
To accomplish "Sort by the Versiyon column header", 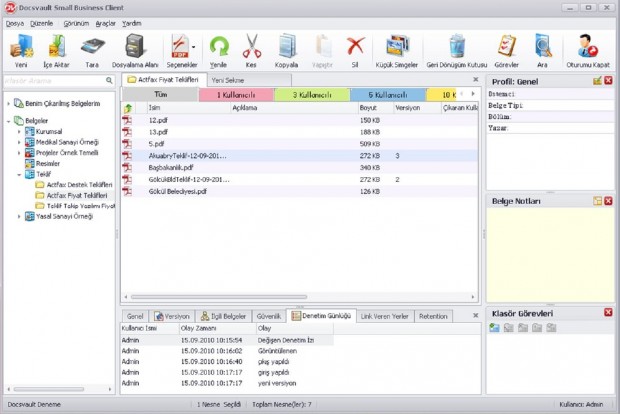I will coord(417,108).
